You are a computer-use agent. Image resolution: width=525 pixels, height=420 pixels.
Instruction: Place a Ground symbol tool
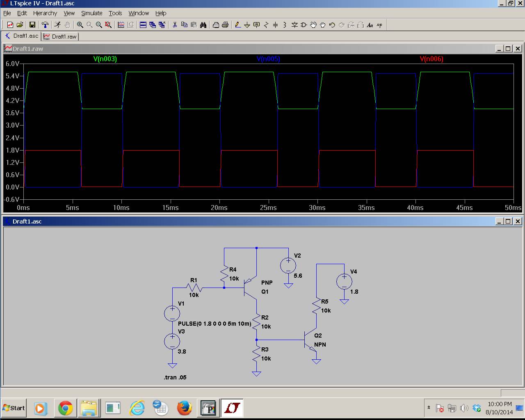coord(247,25)
